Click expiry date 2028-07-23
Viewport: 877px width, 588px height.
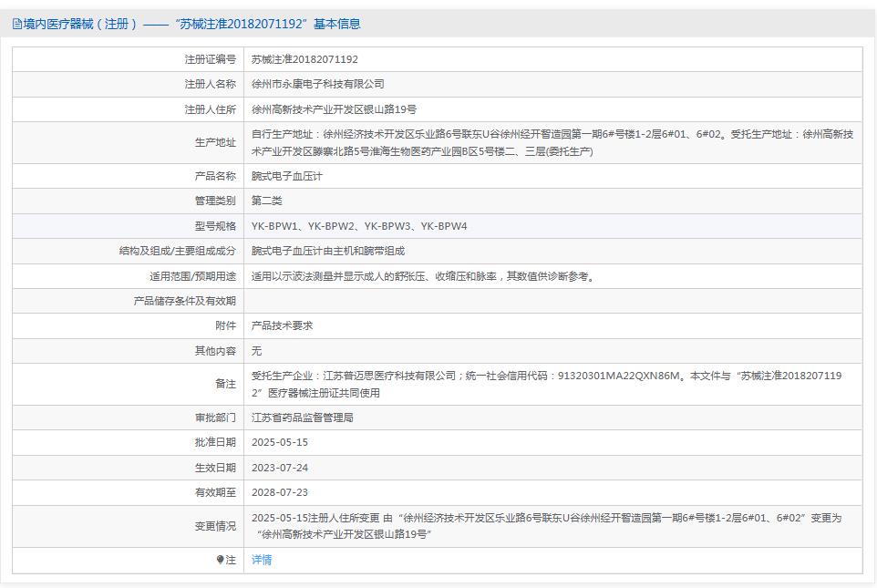[x=279, y=492]
